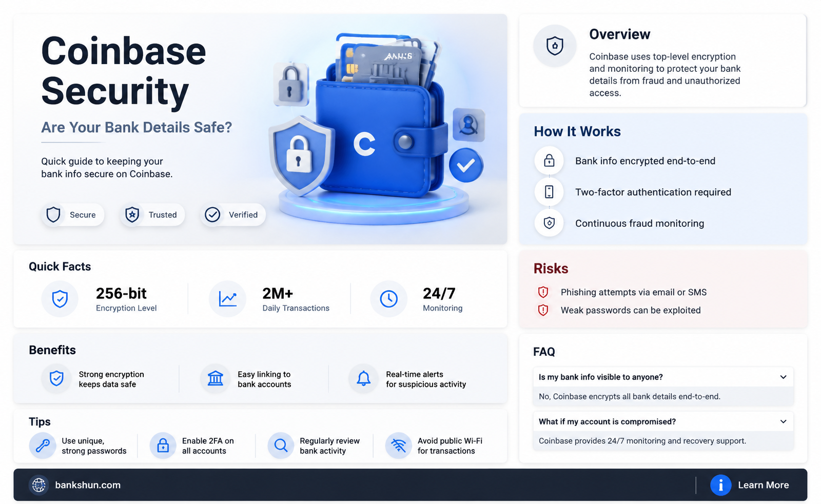Click the Secure shield icon badge
The height and width of the screenshot is (504, 821).
[x=53, y=214]
